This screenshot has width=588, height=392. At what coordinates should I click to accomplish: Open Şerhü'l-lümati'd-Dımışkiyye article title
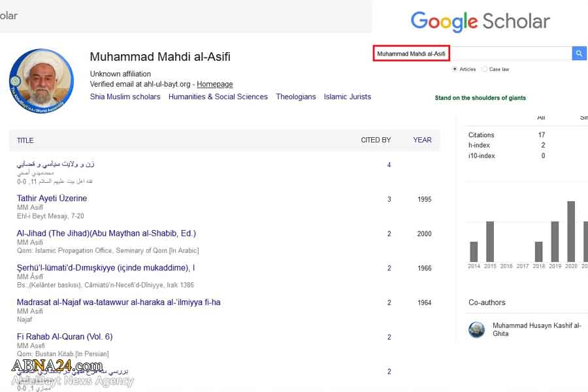105,267
